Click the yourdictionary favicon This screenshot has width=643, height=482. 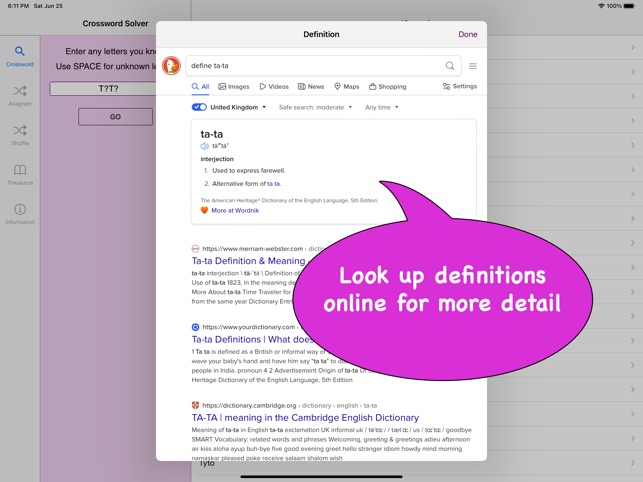196,327
